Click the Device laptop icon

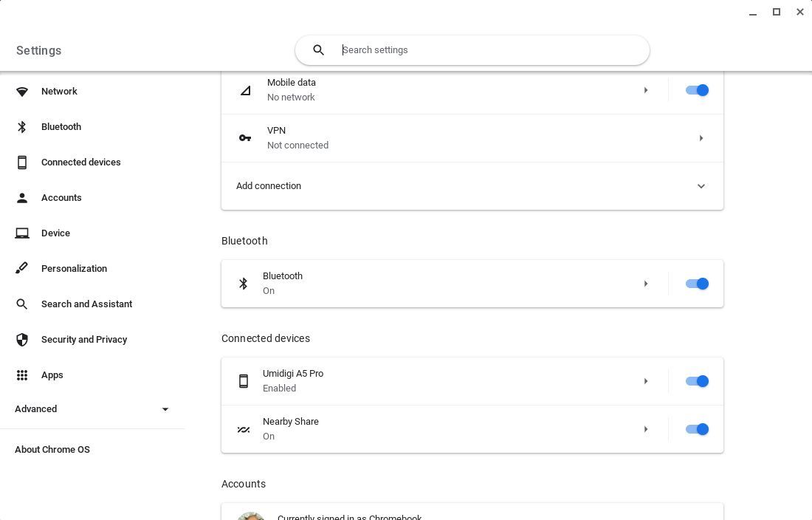click(x=22, y=233)
